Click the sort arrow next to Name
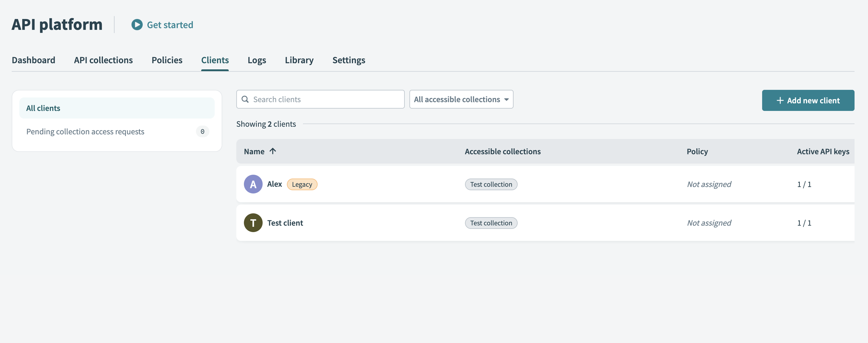868x343 pixels. click(x=273, y=151)
